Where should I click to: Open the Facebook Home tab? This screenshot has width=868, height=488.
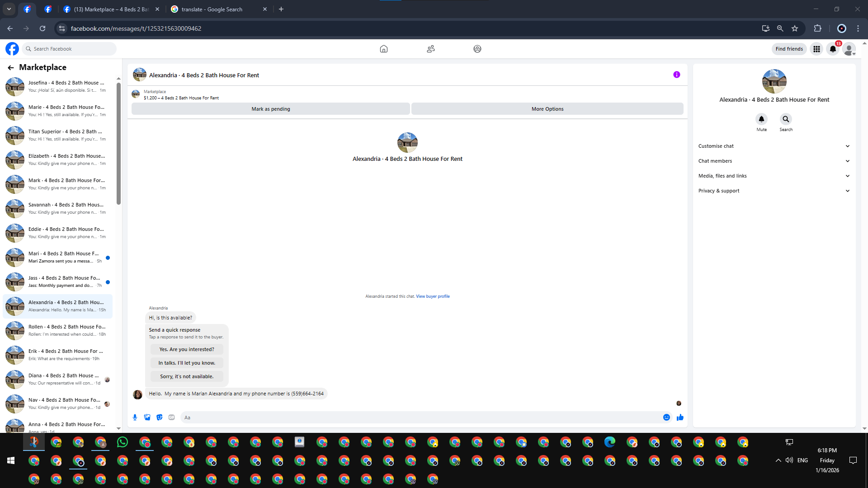coord(383,49)
